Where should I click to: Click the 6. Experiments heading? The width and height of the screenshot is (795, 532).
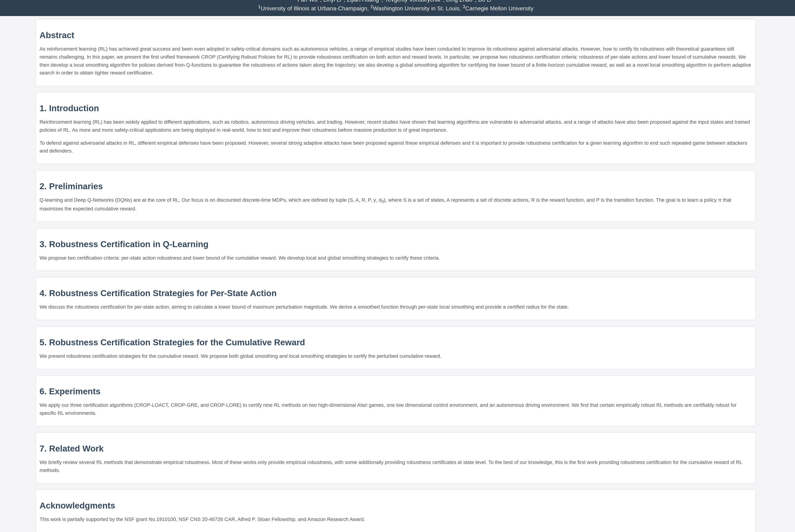(x=70, y=391)
